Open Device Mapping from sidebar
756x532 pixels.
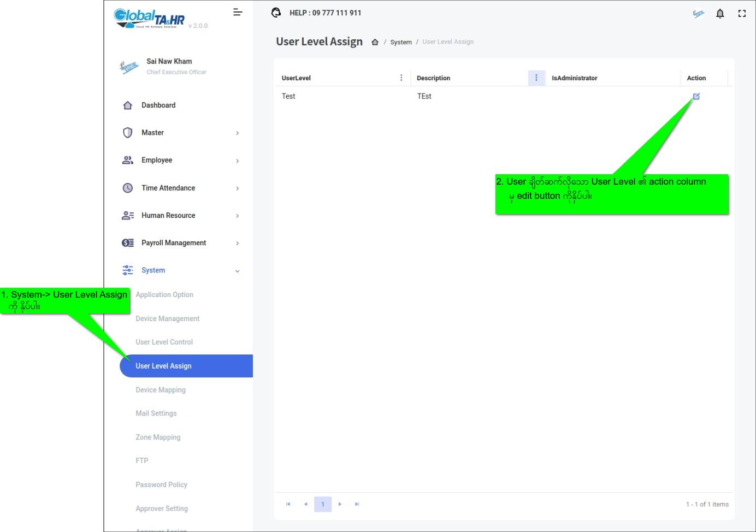coord(161,390)
